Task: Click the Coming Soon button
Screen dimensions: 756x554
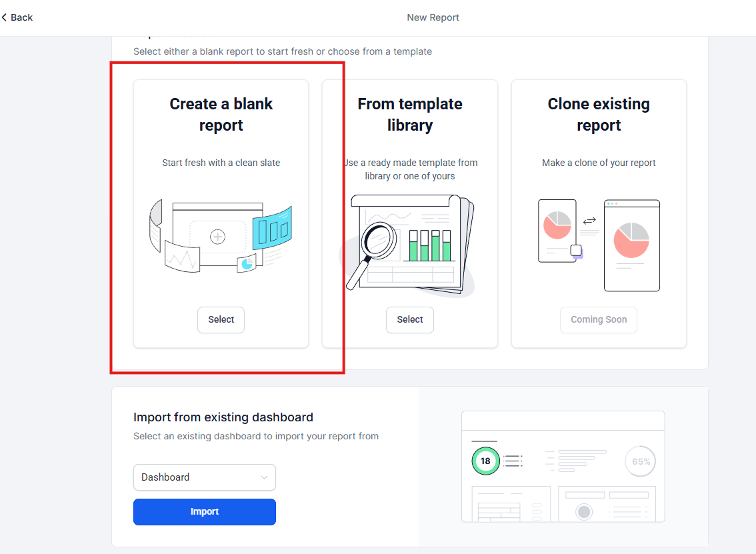Action: click(598, 319)
